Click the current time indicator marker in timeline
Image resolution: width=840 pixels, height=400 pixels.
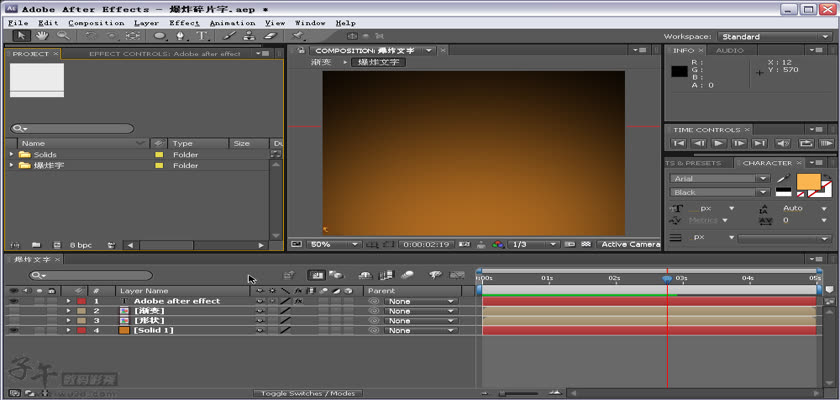click(x=667, y=278)
